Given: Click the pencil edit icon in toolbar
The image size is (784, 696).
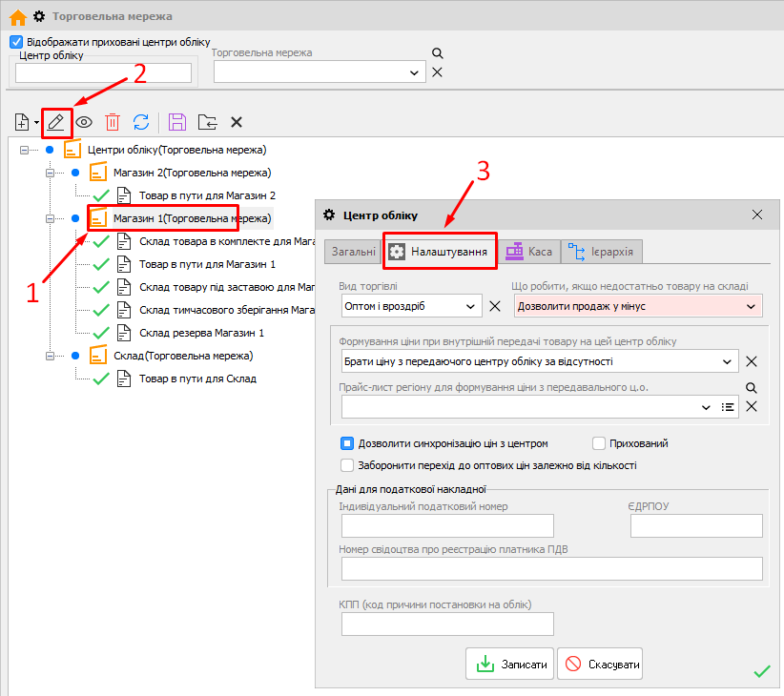Looking at the screenshot, I should [56, 122].
